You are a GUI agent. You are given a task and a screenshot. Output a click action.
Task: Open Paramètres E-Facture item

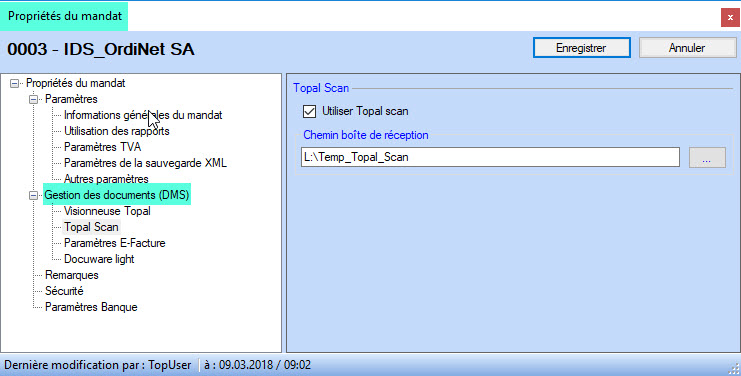(x=115, y=243)
